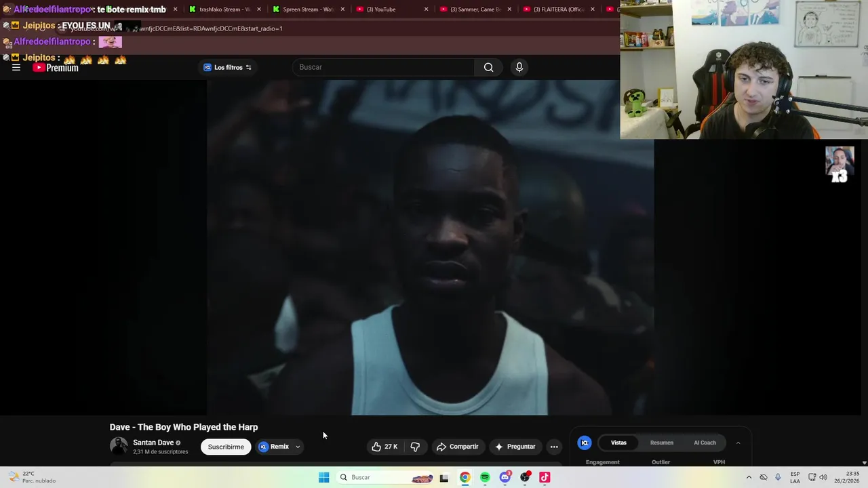Screen dimensions: 868x488
Task: Switch to the AI Coach tab
Action: click(x=705, y=443)
